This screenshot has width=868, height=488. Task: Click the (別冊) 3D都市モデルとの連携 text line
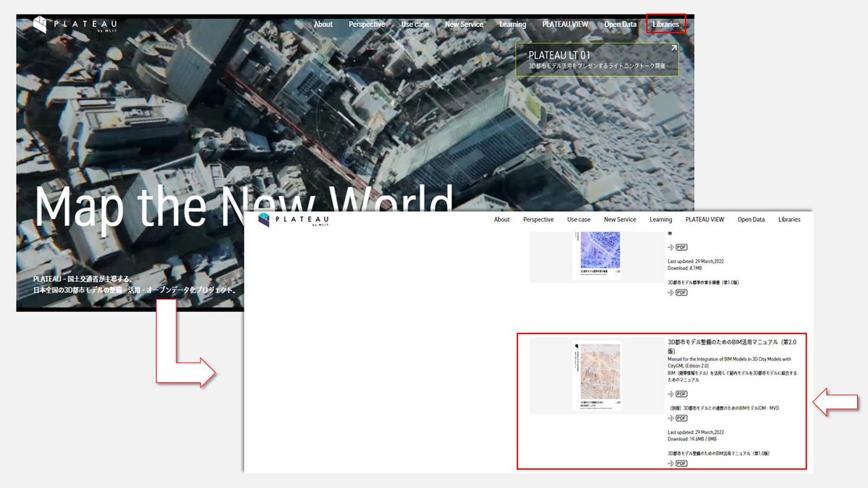(723, 408)
